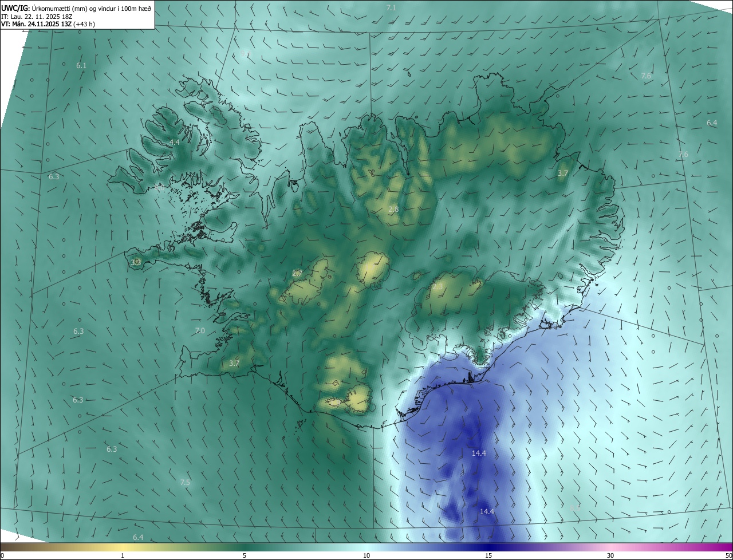This screenshot has width=733, height=560.
Task: Click the upper 14.4 value label
Action: click(479, 453)
